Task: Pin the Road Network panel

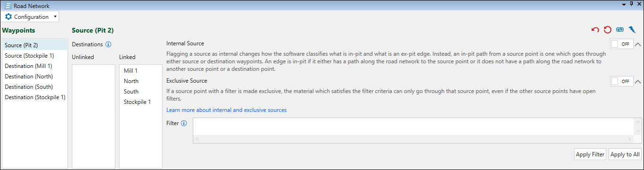Action: pos(631,4)
